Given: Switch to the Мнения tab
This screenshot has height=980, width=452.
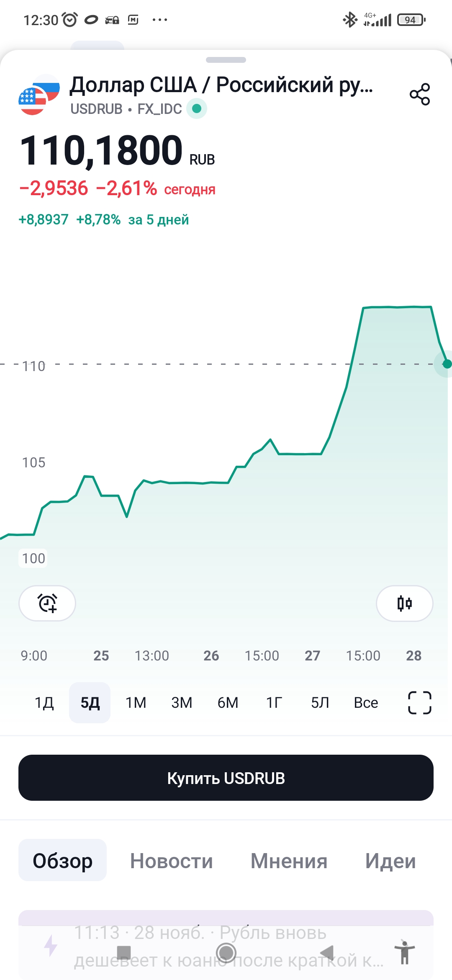Looking at the screenshot, I should click(289, 861).
